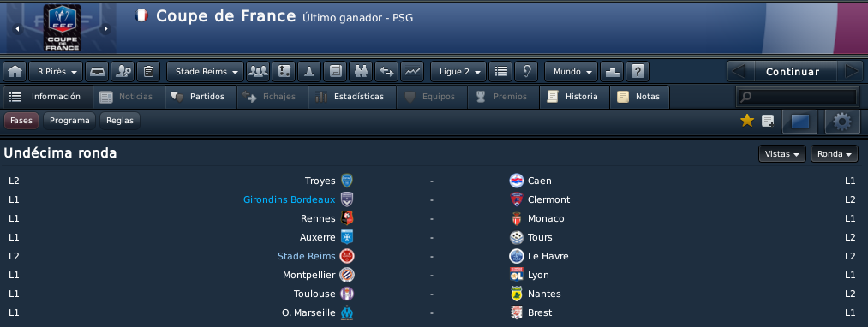Screen dimensions: 868x327
Task: Go to the home screen icon
Action: (15, 71)
